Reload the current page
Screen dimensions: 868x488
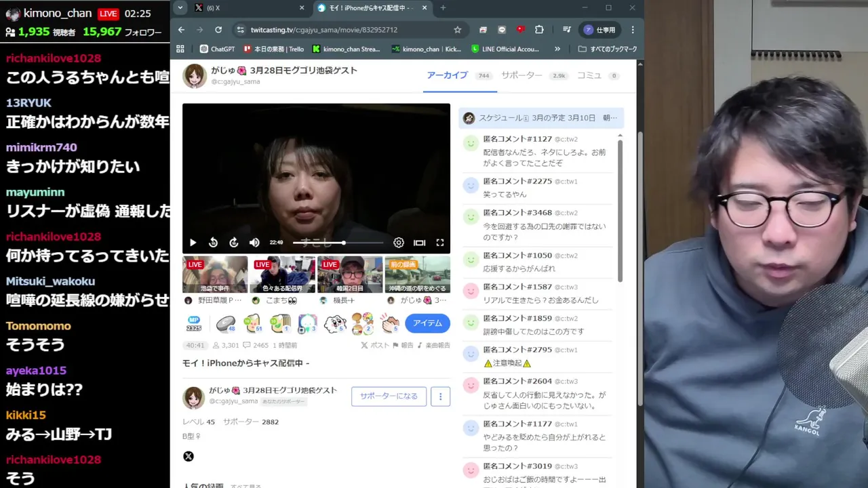click(x=218, y=30)
